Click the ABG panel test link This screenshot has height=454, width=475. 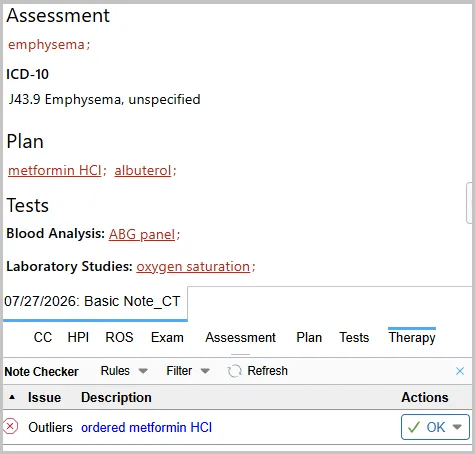pos(142,234)
